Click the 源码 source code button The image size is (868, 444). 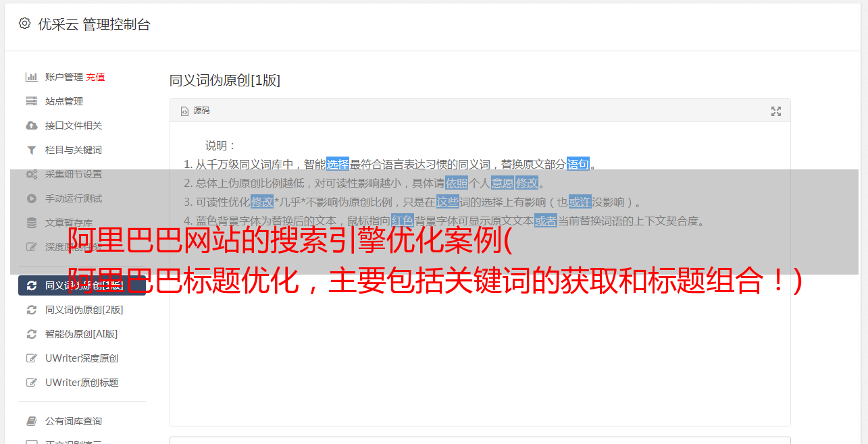195,111
